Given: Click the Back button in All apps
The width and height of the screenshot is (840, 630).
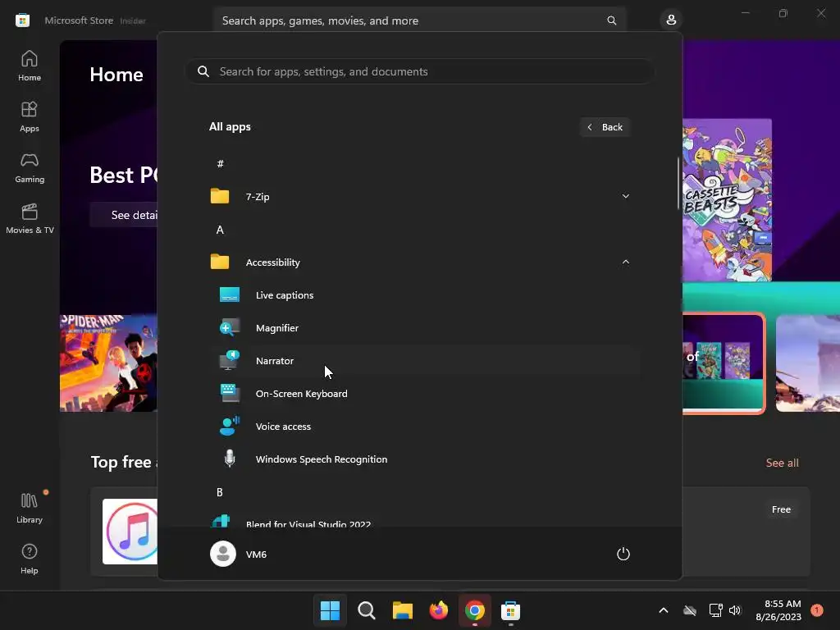Looking at the screenshot, I should tap(605, 127).
